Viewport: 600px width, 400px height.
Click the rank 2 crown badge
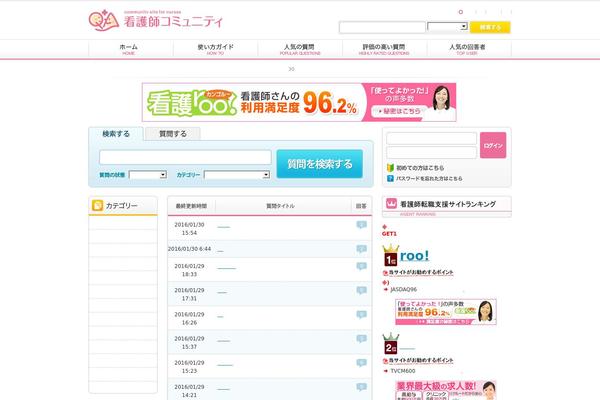391,346
